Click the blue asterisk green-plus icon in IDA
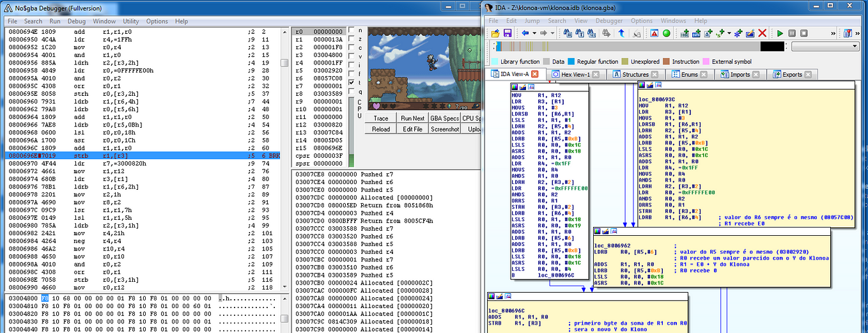Image resolution: width=868 pixels, height=333 pixels. point(739,33)
